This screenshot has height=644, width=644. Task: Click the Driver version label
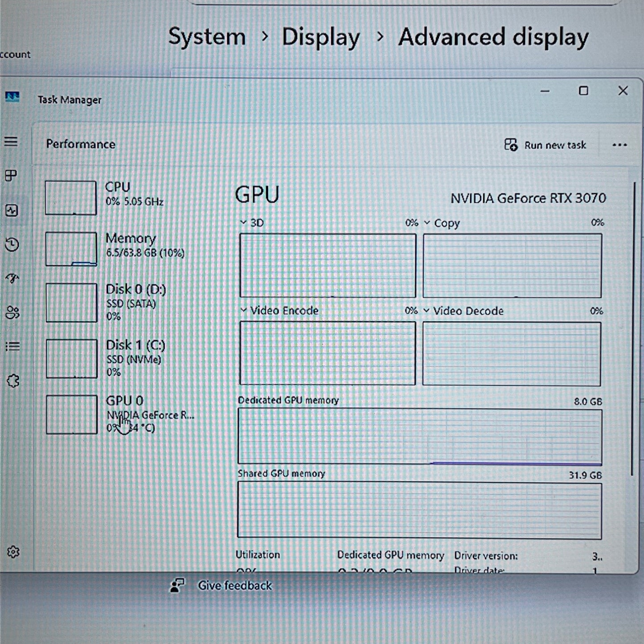(486, 556)
